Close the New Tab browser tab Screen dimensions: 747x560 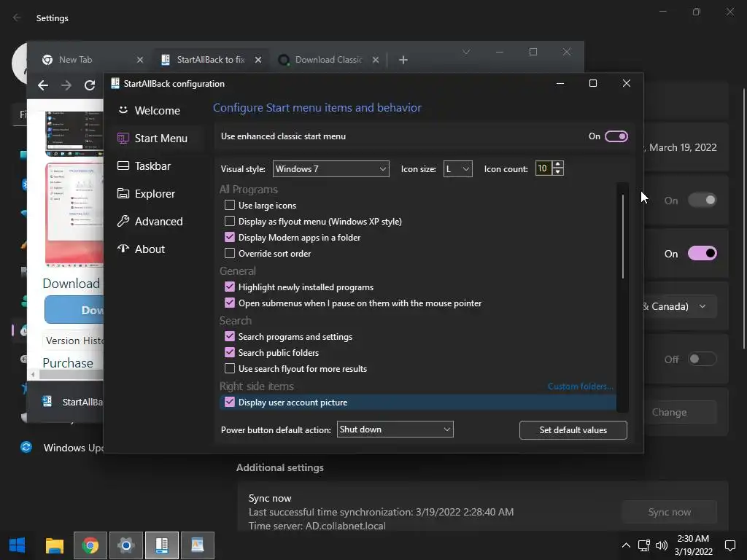(139, 60)
